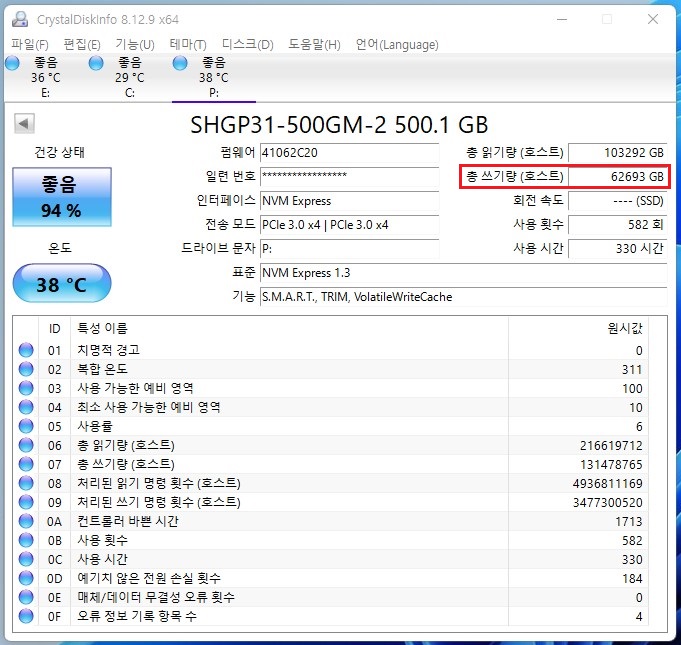Click the 38 °C temperature button

pos(62,284)
